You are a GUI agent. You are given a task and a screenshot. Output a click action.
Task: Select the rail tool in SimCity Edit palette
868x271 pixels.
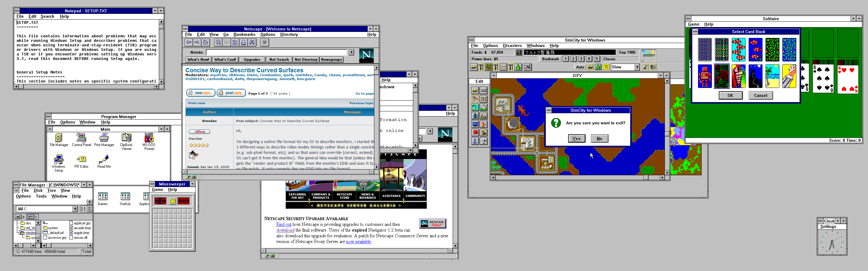tap(483, 99)
